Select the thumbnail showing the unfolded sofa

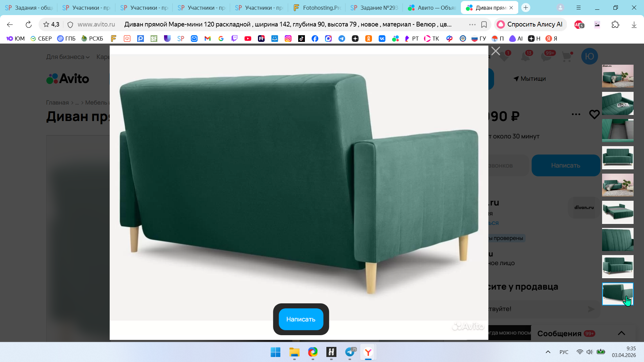click(618, 212)
